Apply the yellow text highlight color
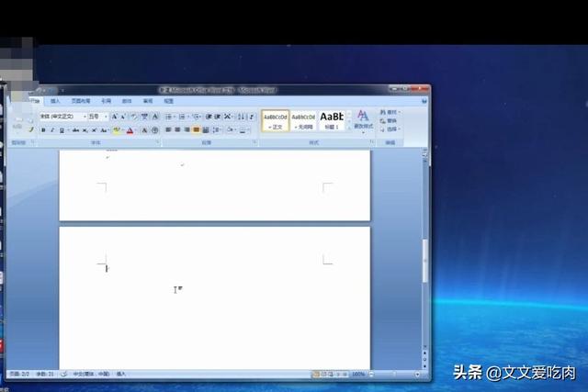588x392 pixels. pos(117,130)
